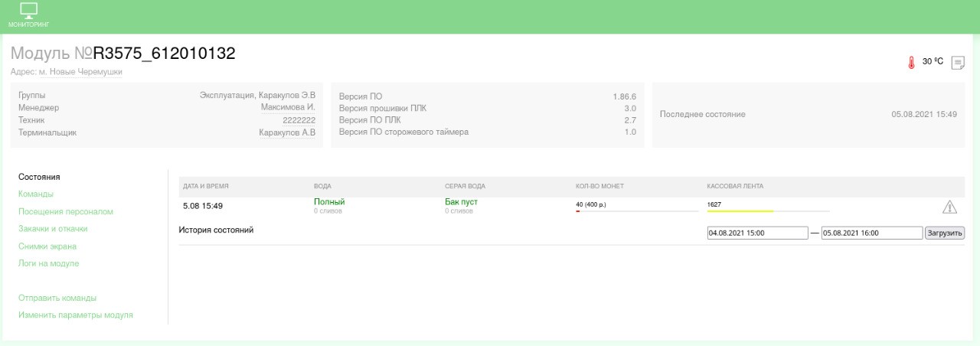
Task: Click technician value 2222222
Action: tap(299, 120)
